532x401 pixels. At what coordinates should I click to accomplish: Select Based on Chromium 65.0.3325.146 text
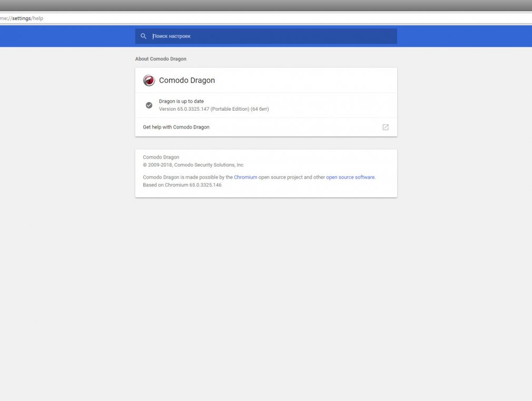tap(182, 185)
